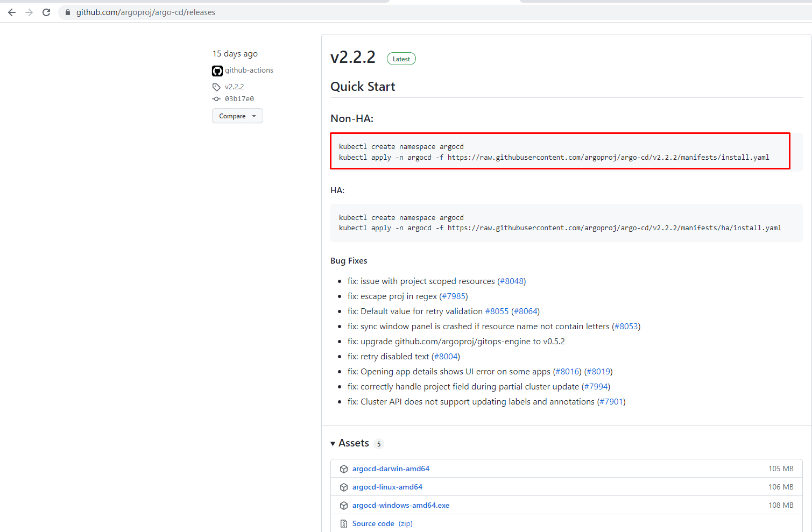This screenshot has width=812, height=532.
Task: Open the v2.2.2 release title
Action: (353, 57)
